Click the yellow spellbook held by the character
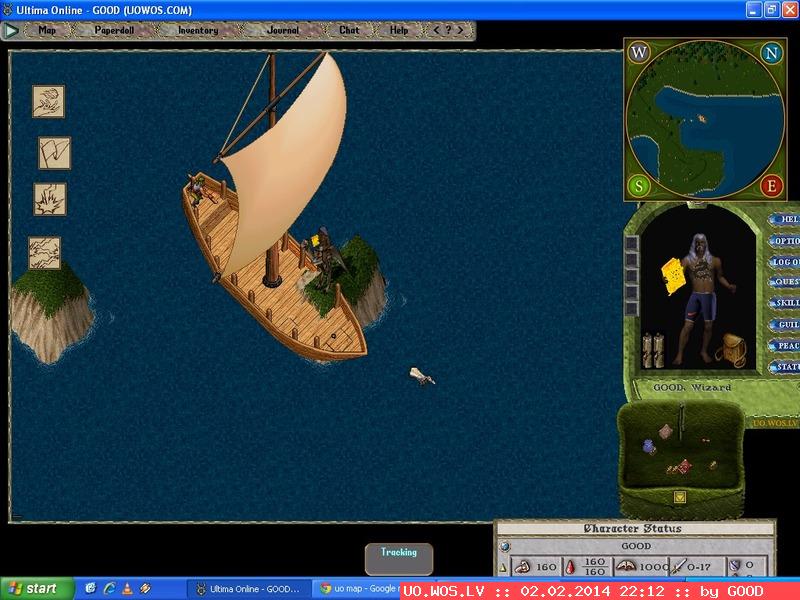 [676, 276]
